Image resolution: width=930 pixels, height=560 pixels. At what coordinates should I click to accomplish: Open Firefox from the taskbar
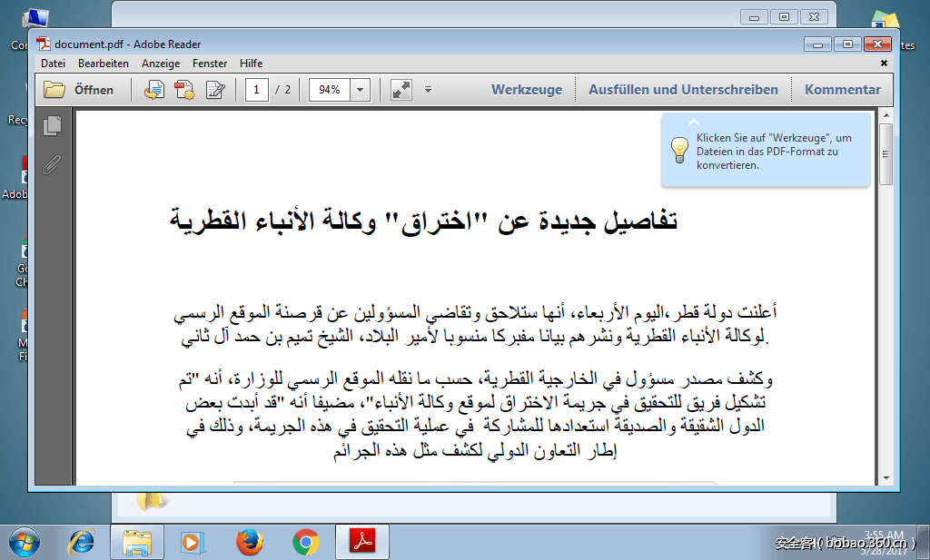[249, 543]
